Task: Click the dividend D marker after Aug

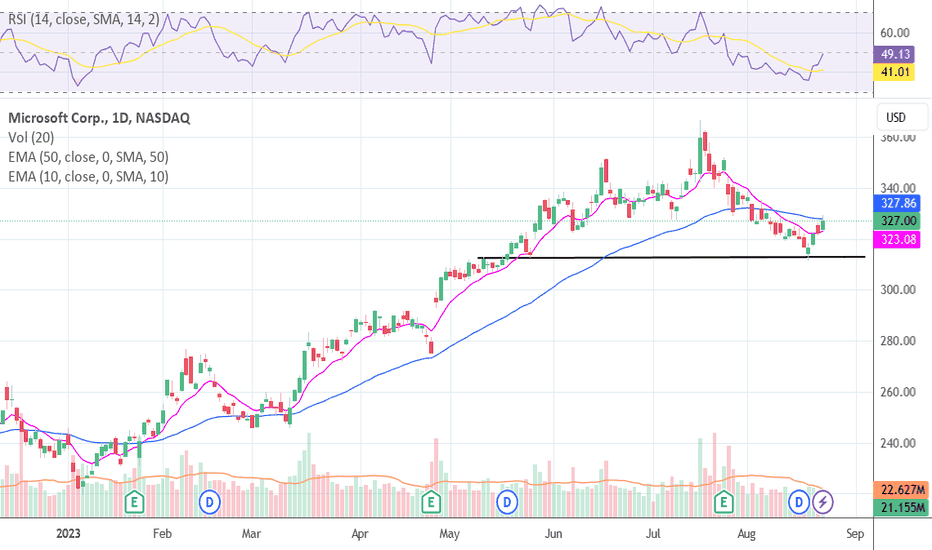Action: pos(799,502)
